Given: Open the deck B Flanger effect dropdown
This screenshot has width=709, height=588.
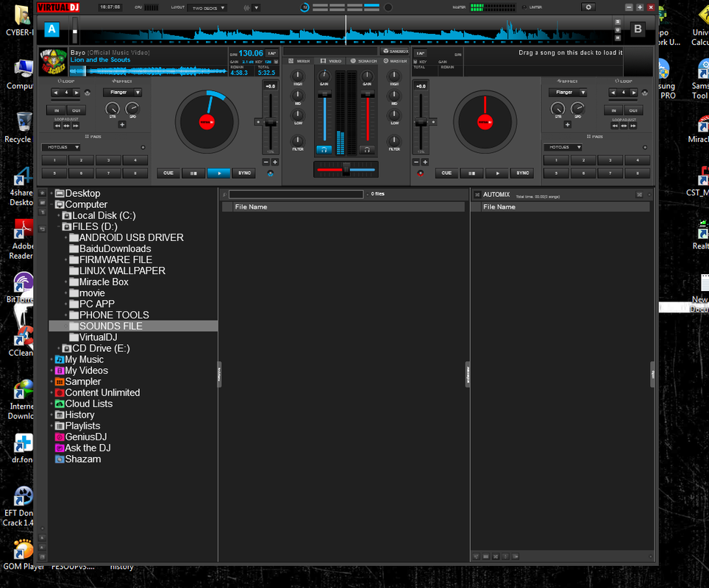Looking at the screenshot, I should coord(568,93).
